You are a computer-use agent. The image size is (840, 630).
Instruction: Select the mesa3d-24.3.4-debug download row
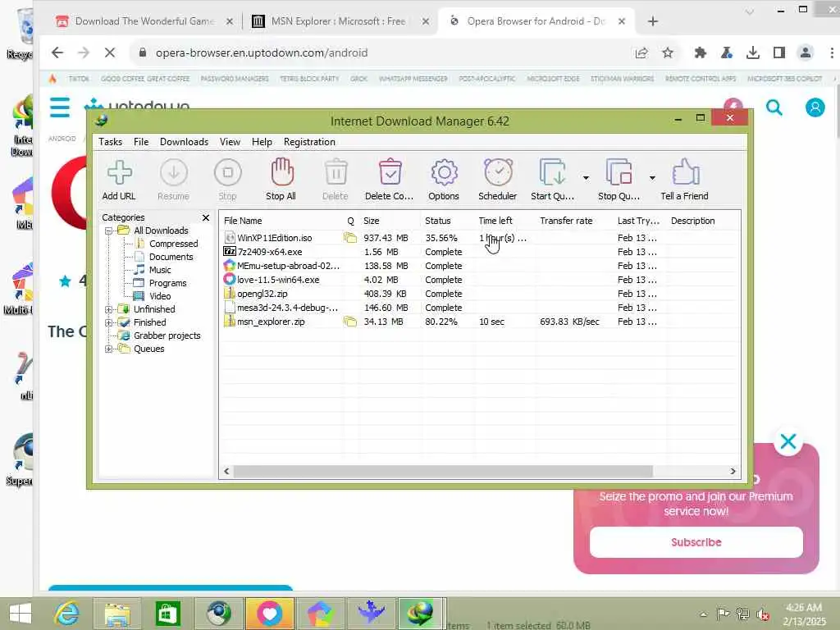[x=479, y=308]
